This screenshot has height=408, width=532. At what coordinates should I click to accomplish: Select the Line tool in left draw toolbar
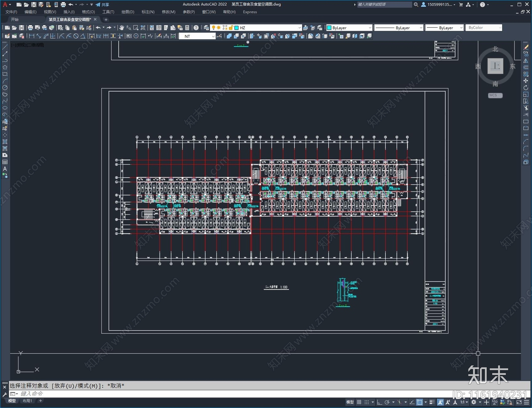coord(5,47)
